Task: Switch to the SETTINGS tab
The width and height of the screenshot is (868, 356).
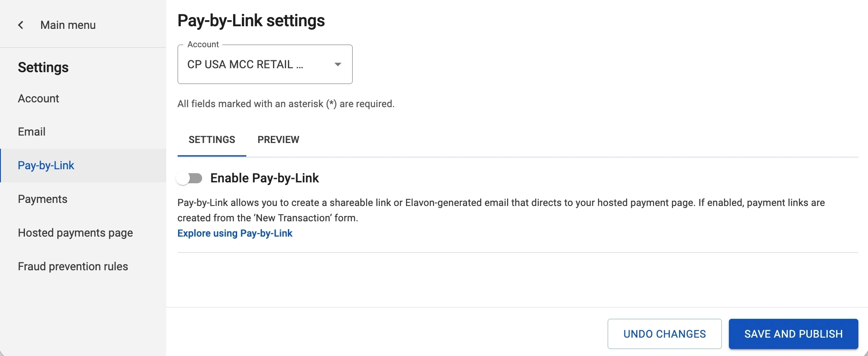Action: tap(212, 140)
